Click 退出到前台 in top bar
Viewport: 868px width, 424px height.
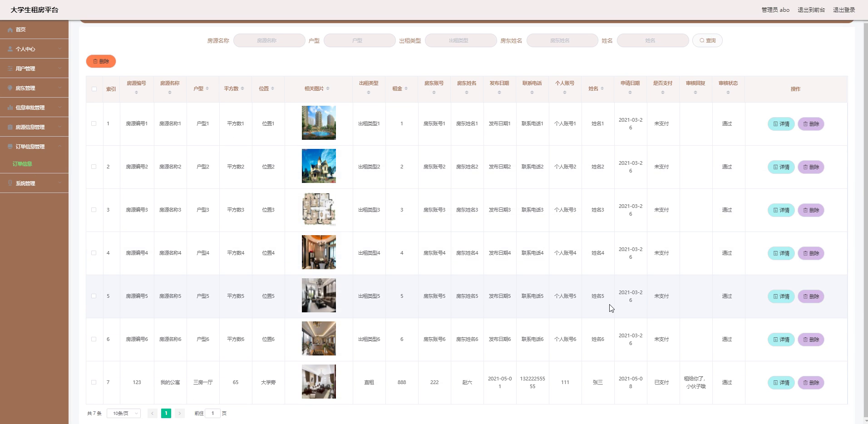coord(811,10)
